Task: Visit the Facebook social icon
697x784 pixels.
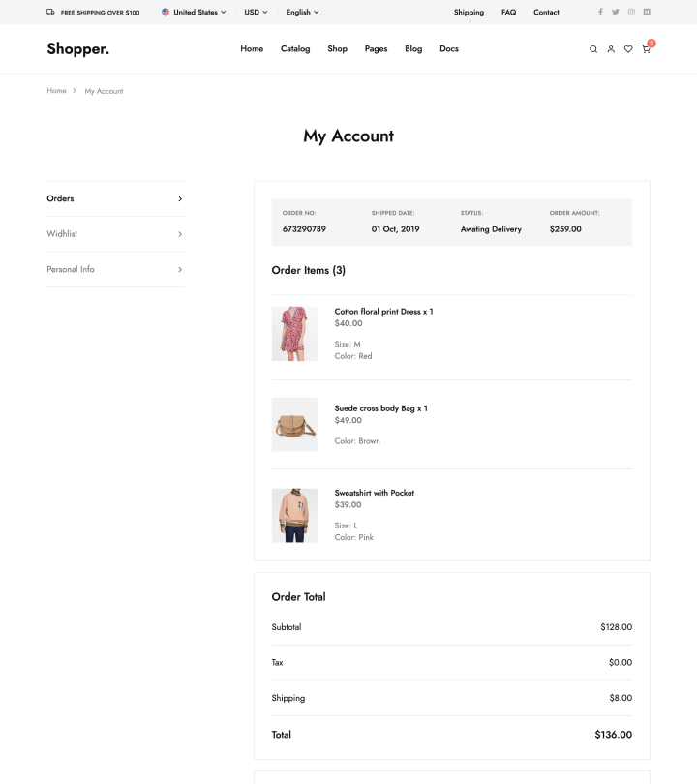Action: coord(600,13)
